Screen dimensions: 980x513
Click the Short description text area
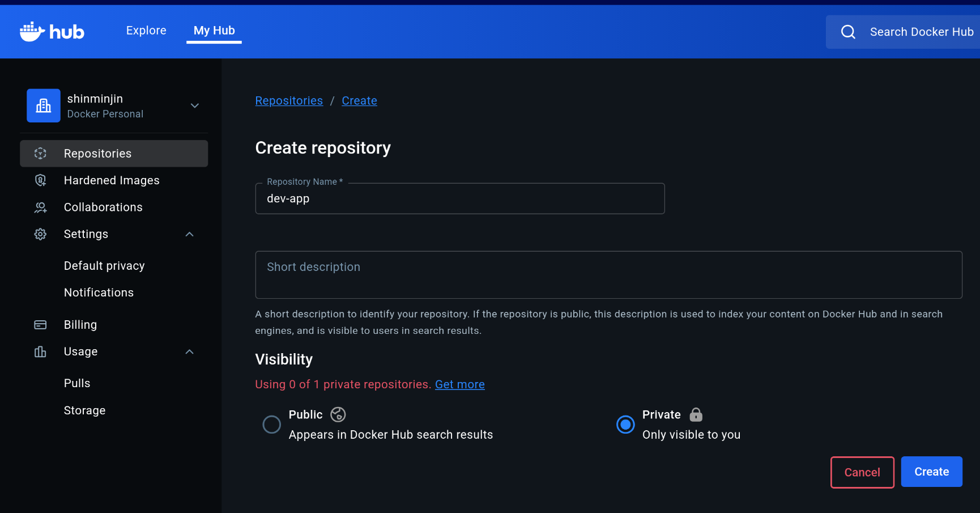(x=609, y=275)
